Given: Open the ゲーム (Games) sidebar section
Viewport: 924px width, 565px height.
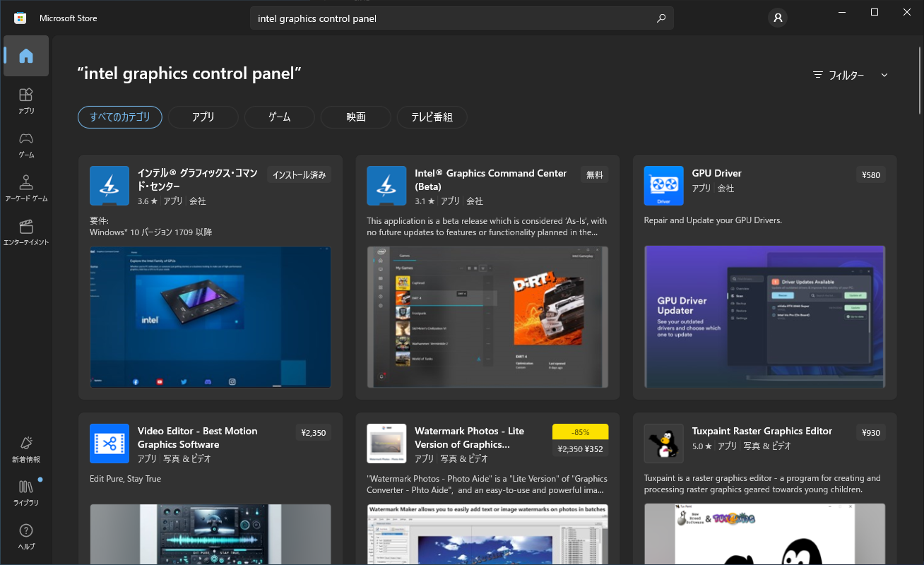Looking at the screenshot, I should pyautogui.click(x=26, y=145).
